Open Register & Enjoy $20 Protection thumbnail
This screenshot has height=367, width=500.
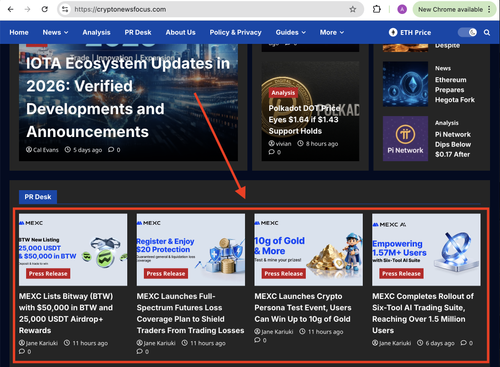click(191, 250)
